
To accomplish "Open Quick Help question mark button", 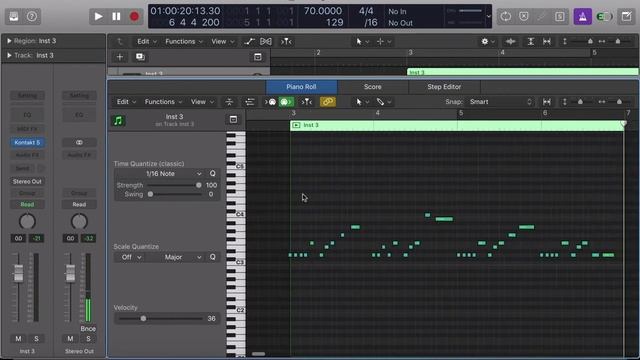I will 31,16.
